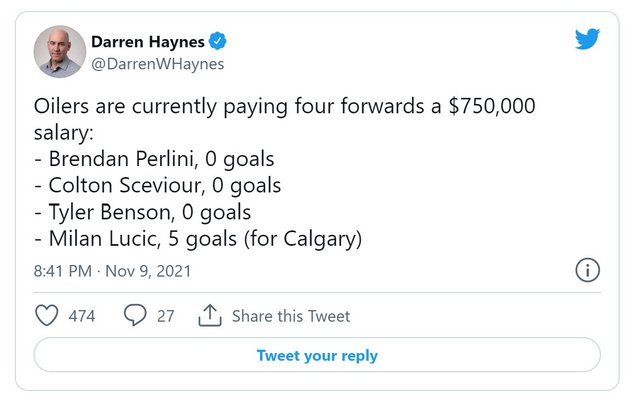Screen dimensions: 640x408
Task: Open the @DarrenWHaynes handle link
Action: (x=157, y=64)
